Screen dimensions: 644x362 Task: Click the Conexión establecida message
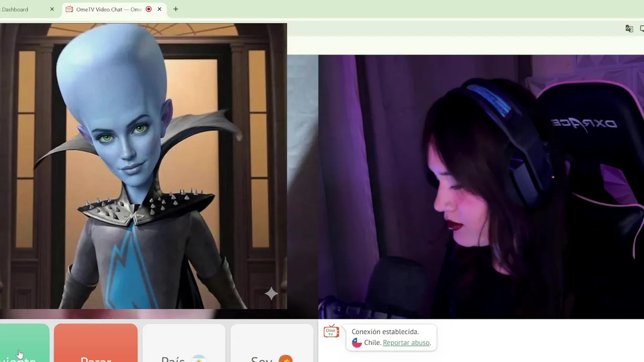[x=385, y=332]
